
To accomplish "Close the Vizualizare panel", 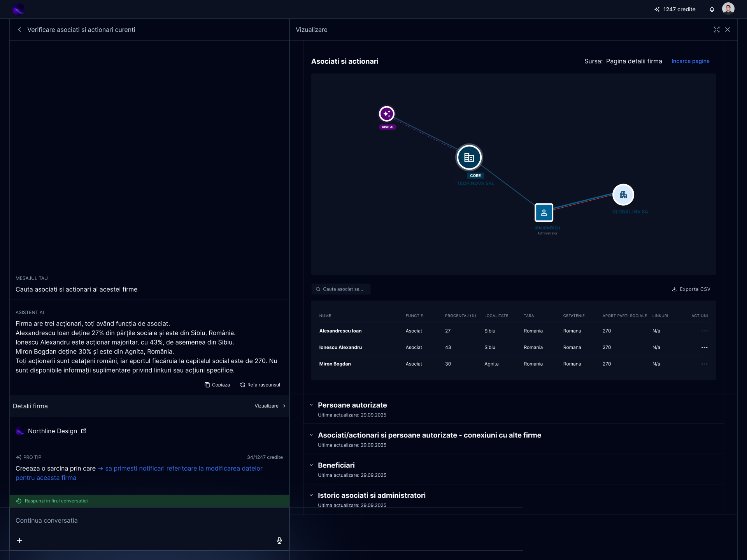I will (727, 30).
